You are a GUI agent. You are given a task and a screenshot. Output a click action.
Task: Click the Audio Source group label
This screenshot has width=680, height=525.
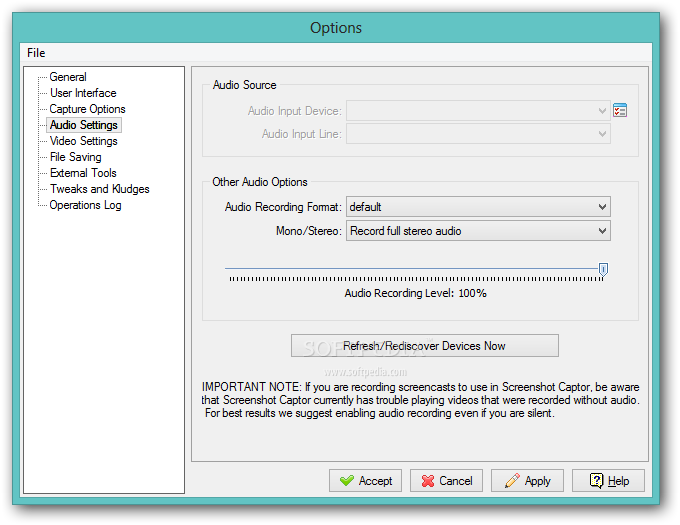click(x=244, y=85)
